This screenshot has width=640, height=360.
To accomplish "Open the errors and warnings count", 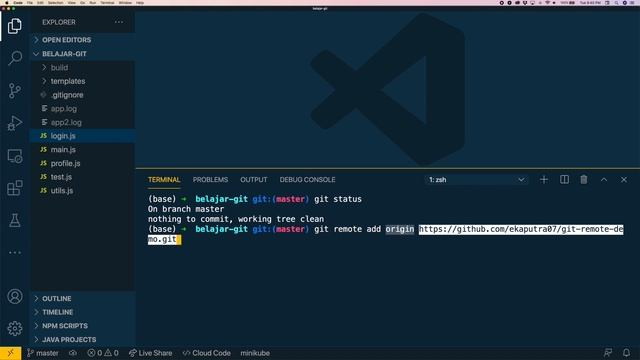I will tap(103, 353).
